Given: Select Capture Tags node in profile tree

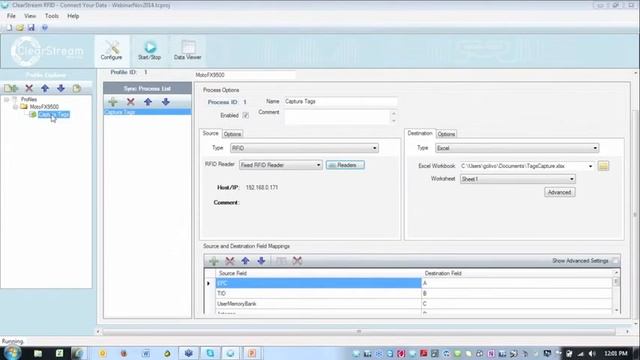Looking at the screenshot, I should pyautogui.click(x=54, y=114).
